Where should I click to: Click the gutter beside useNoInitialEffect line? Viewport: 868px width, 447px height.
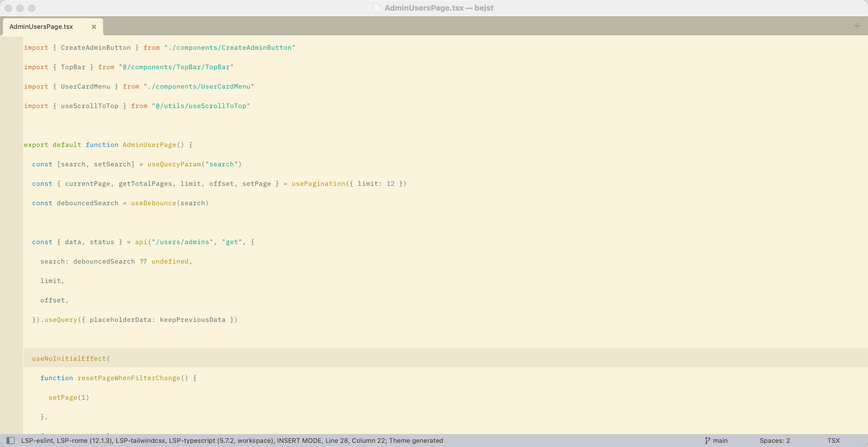[11, 358]
